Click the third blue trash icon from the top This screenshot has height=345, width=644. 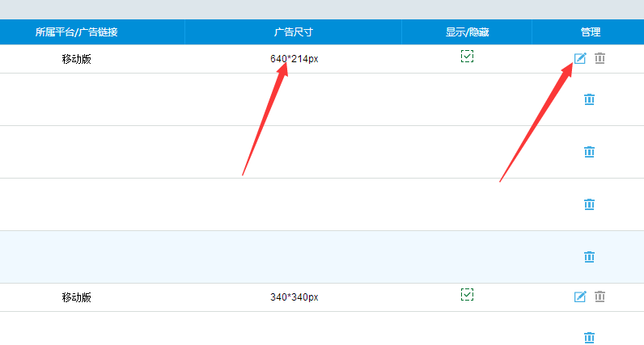[589, 204]
